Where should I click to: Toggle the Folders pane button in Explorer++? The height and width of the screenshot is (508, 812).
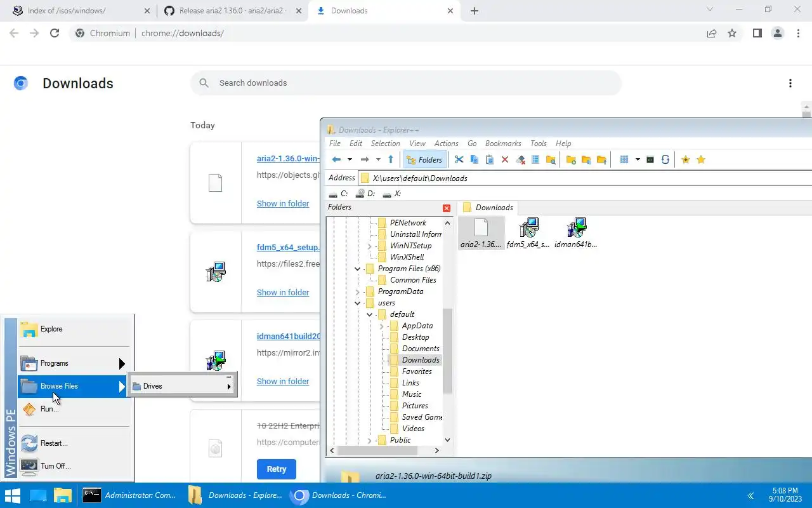(424, 159)
